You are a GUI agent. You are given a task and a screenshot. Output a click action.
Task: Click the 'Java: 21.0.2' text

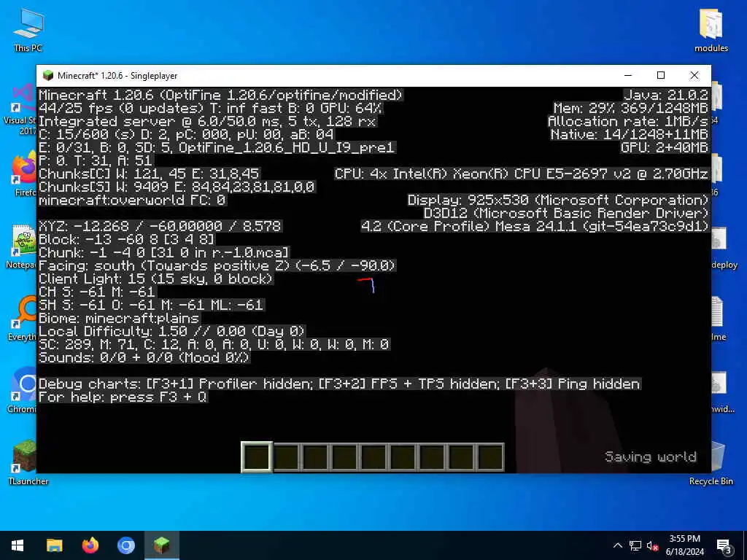click(x=666, y=96)
